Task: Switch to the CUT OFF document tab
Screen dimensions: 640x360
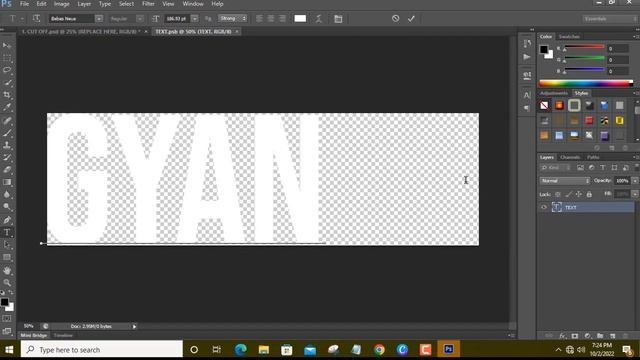Action: click(81, 31)
